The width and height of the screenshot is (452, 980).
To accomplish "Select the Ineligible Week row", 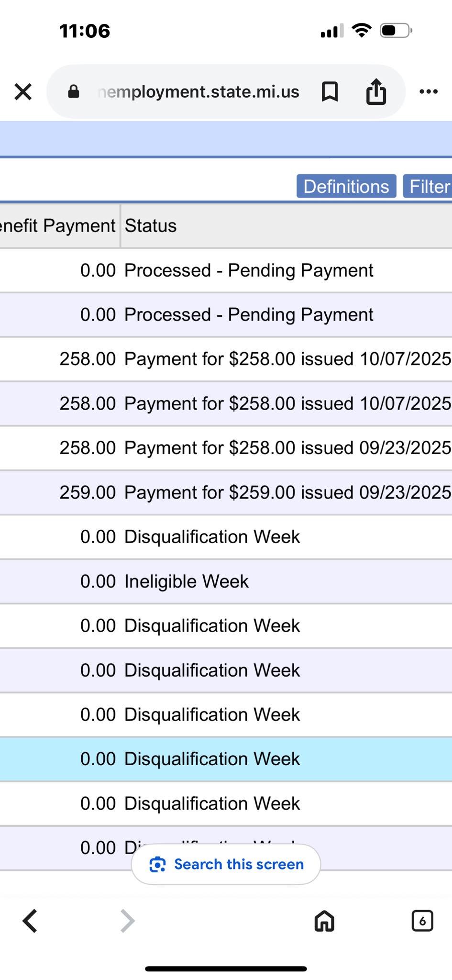I will (x=226, y=581).
